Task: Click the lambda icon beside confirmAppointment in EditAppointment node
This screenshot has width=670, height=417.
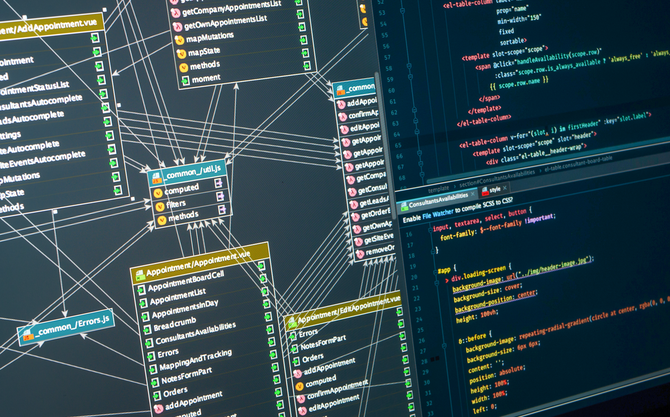Action: point(301,398)
